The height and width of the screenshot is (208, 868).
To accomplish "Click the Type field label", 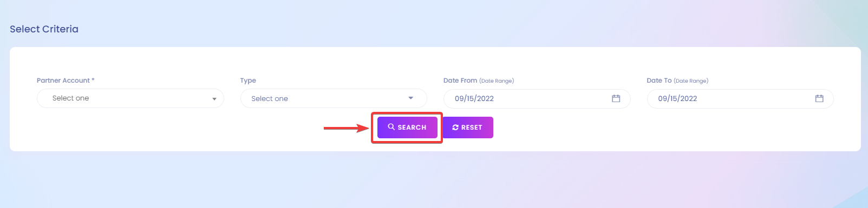I will [x=248, y=80].
